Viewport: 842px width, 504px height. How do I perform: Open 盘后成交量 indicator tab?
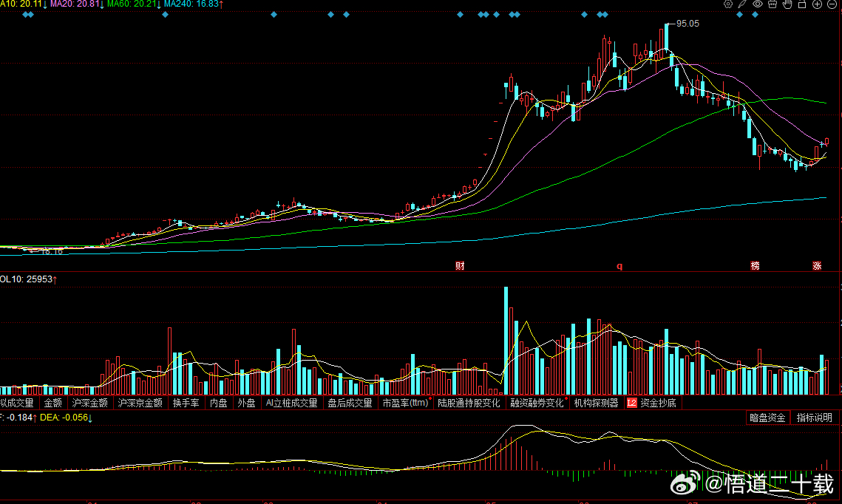[x=350, y=403]
